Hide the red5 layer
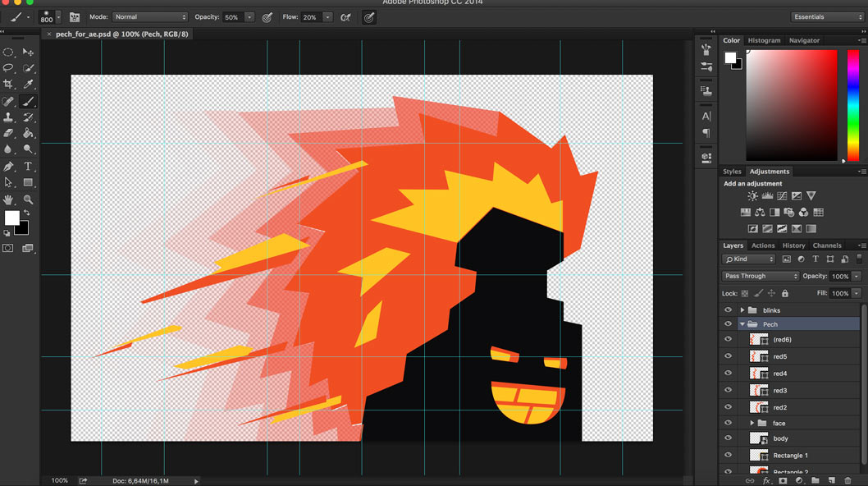The image size is (868, 486). (x=728, y=356)
